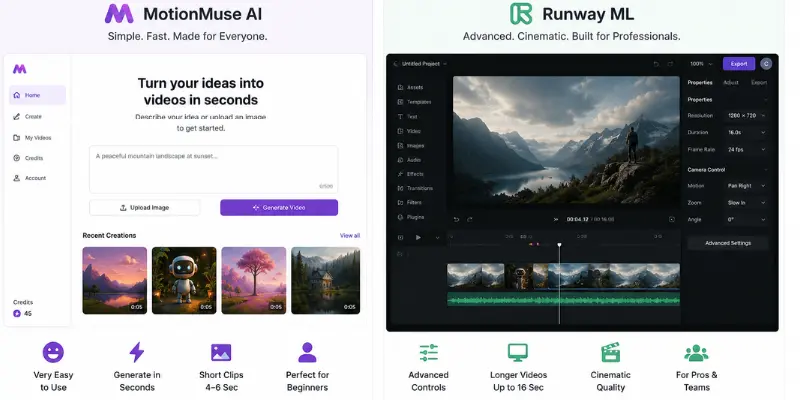This screenshot has width=800, height=400.
Task: Open Transitions panel in Runway sidebar
Action: tap(415, 188)
